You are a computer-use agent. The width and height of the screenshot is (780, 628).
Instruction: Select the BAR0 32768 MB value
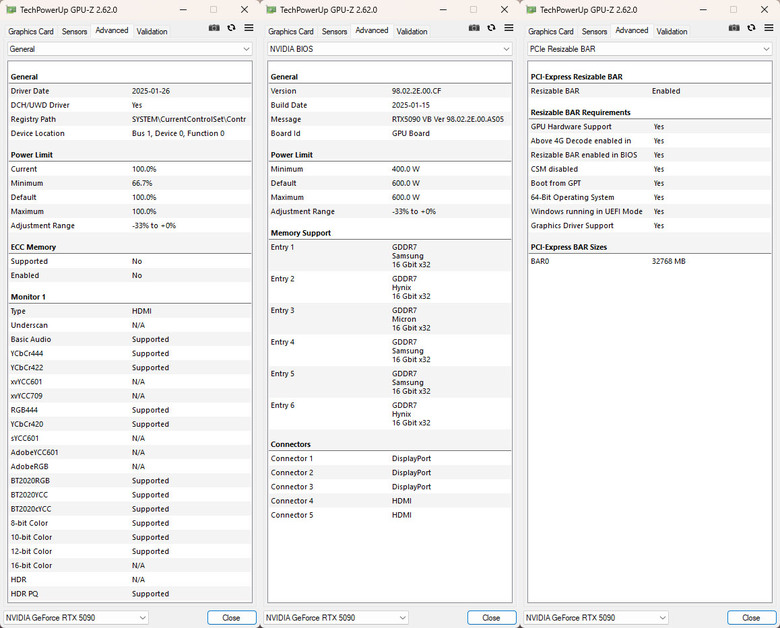tap(669, 261)
